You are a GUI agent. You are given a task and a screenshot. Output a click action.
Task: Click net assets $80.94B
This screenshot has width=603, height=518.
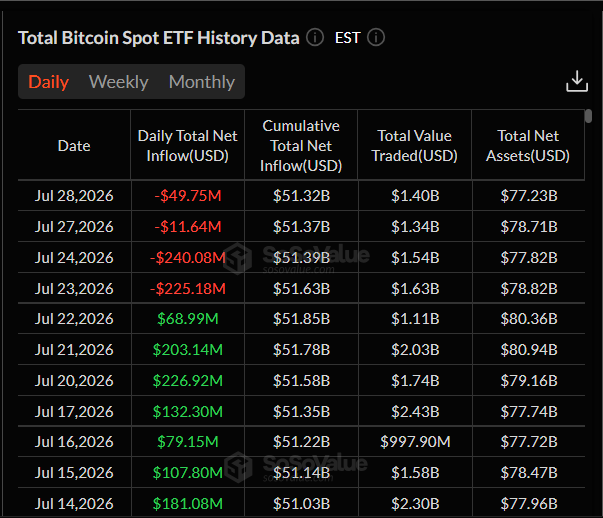pos(529,350)
